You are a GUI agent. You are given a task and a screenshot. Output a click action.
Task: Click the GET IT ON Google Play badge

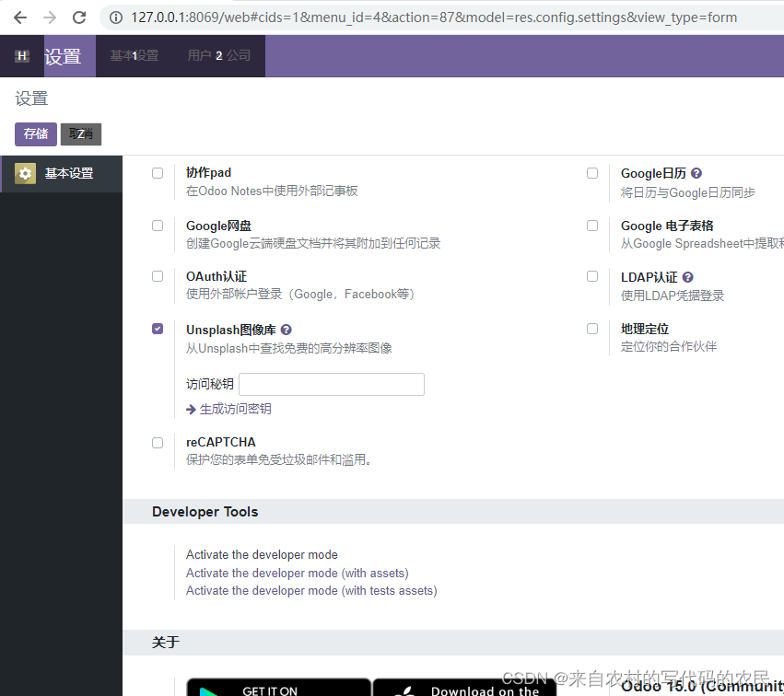pos(278,688)
